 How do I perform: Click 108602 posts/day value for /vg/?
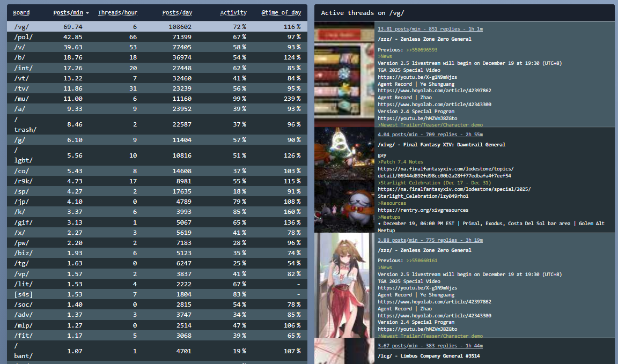(180, 27)
